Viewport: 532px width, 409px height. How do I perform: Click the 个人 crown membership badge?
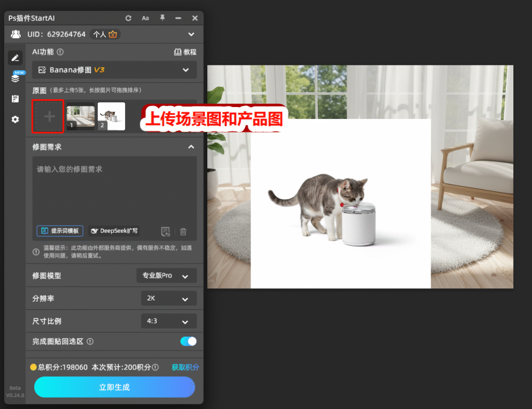105,34
